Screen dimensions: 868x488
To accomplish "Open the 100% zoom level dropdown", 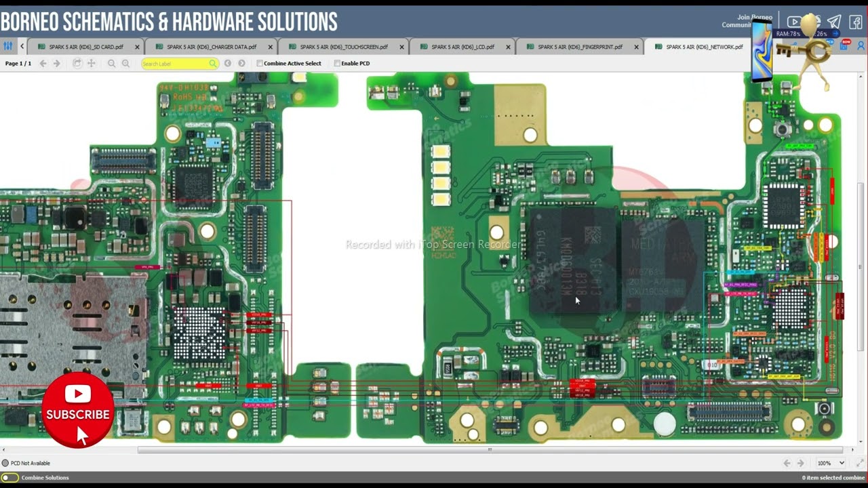I will pyautogui.click(x=831, y=463).
